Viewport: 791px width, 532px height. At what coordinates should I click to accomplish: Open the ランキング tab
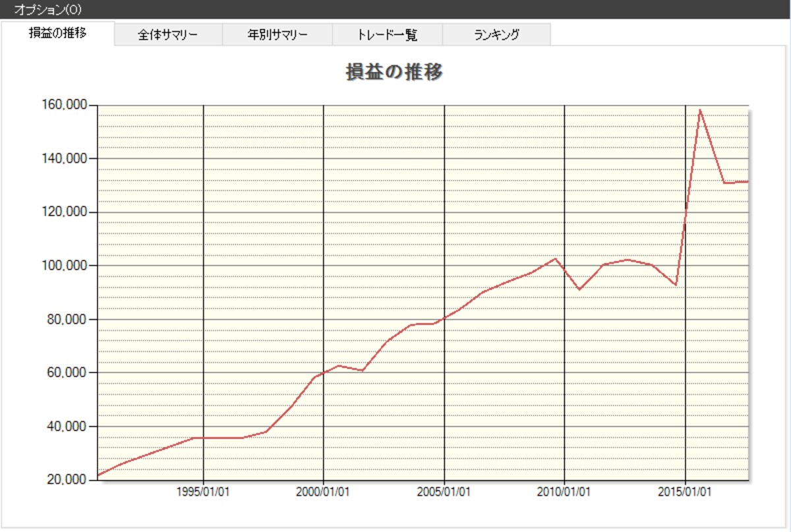click(496, 35)
